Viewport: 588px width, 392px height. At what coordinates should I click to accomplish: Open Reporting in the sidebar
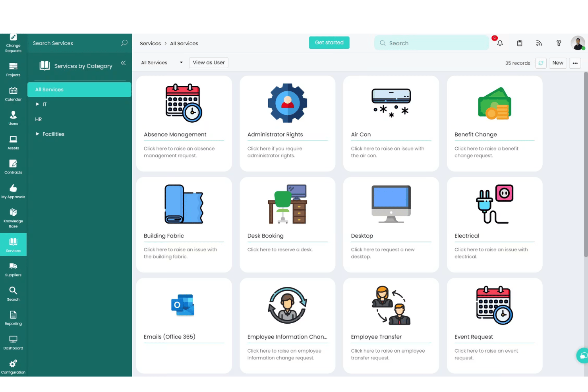click(13, 318)
